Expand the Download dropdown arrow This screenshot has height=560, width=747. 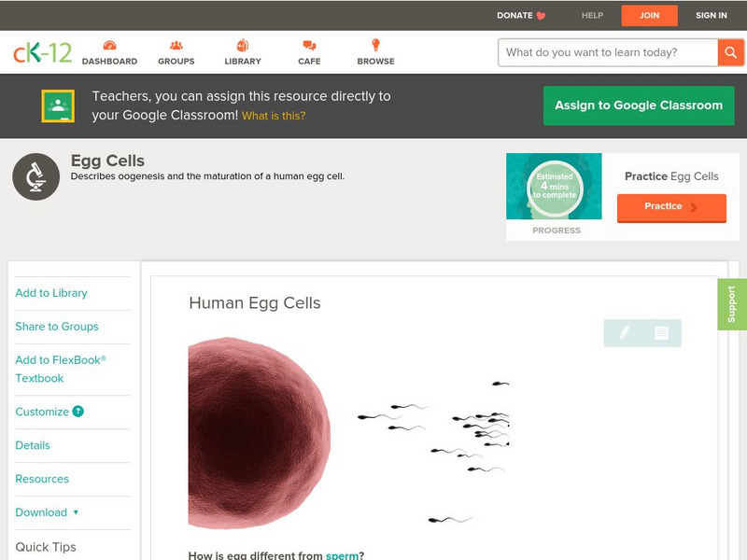tap(76, 512)
